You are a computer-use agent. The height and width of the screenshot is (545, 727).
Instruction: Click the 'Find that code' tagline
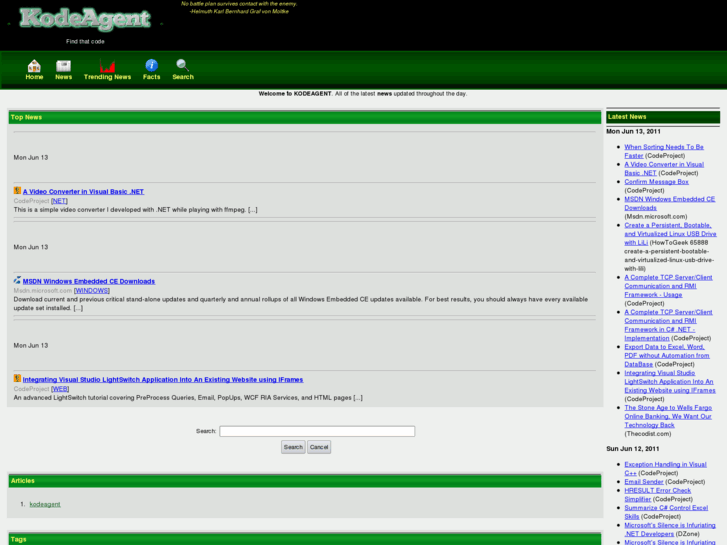[x=85, y=42]
